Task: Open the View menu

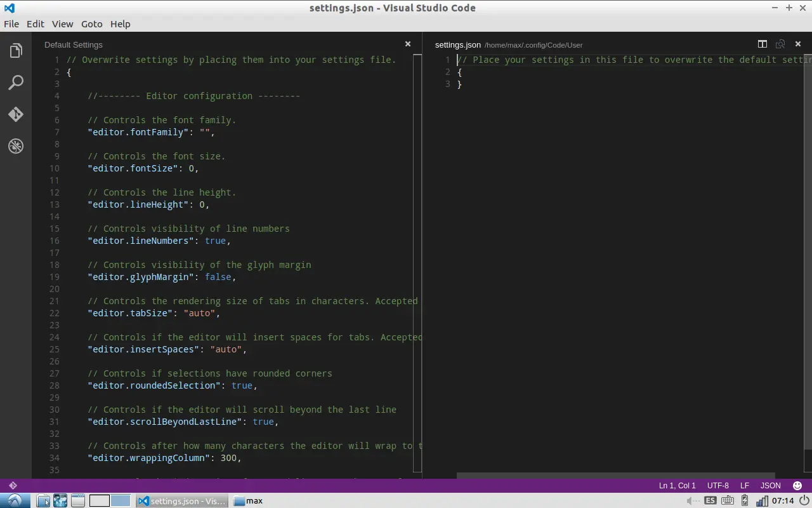Action: coord(63,24)
